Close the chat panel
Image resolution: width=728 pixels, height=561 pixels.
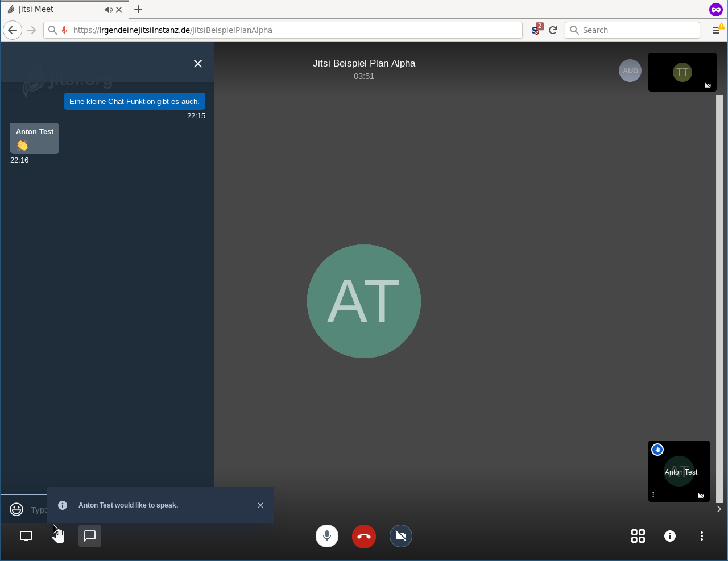click(x=198, y=64)
